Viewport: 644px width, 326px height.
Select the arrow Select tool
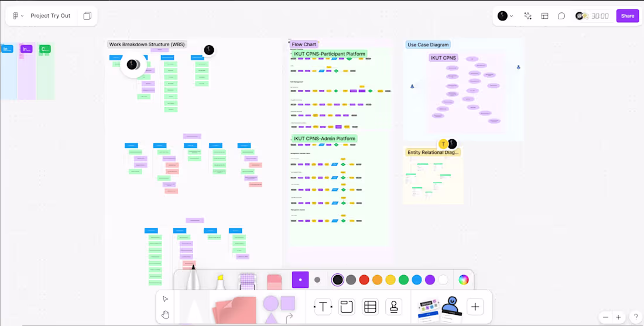click(165, 299)
